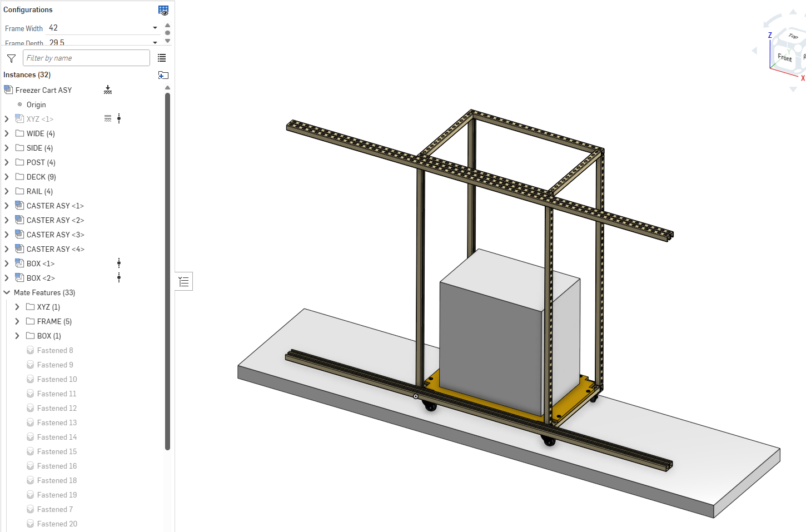Show mates indicator on XYZ <1> row
This screenshot has height=532, width=806.
tap(119, 118)
